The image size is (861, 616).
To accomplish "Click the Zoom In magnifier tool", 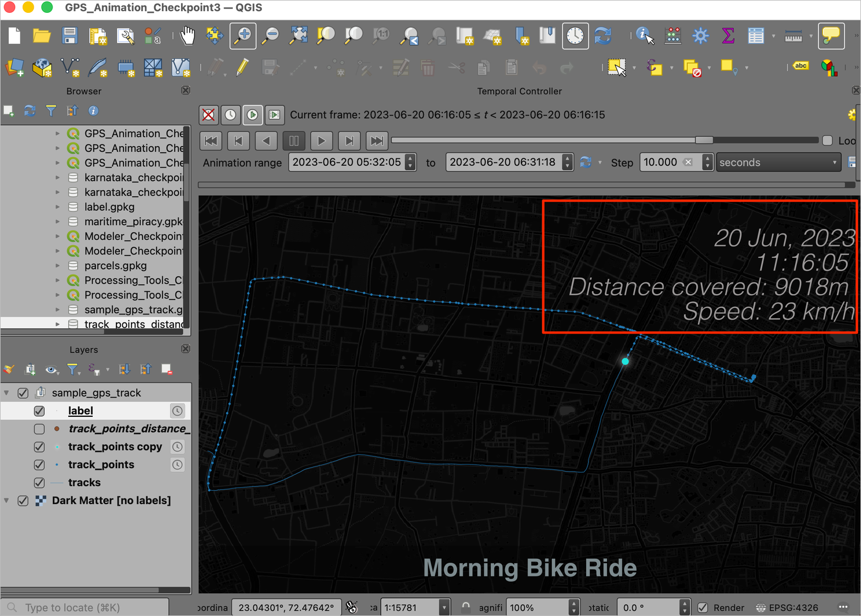I will point(243,36).
